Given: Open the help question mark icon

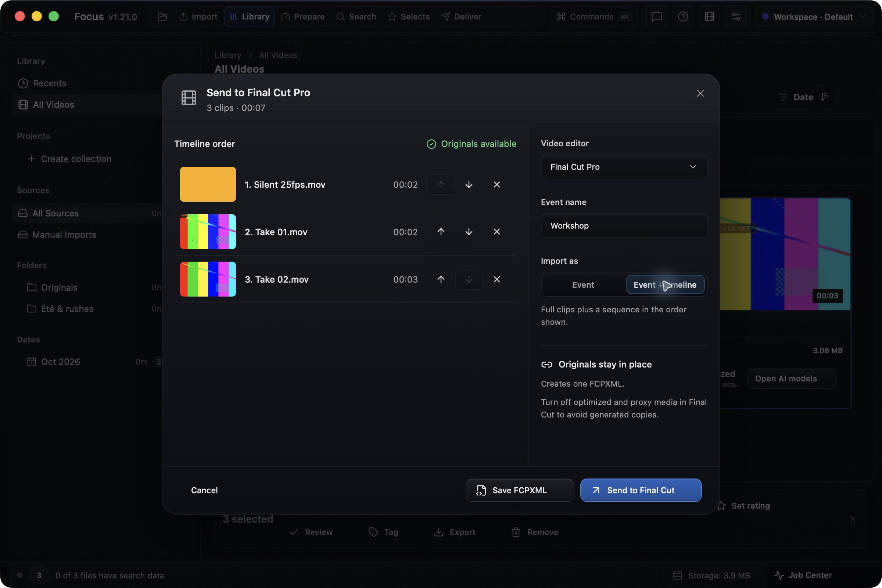Looking at the screenshot, I should [683, 17].
